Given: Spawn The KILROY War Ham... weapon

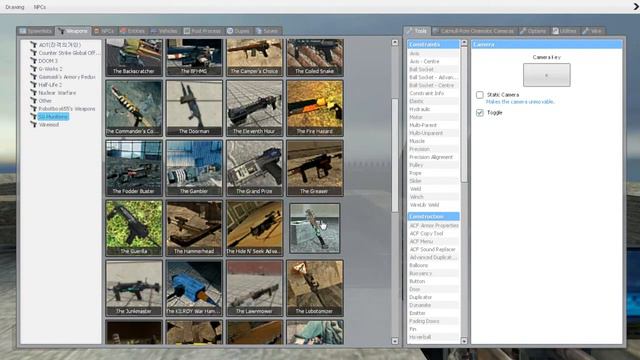Looking at the screenshot, I should [194, 288].
